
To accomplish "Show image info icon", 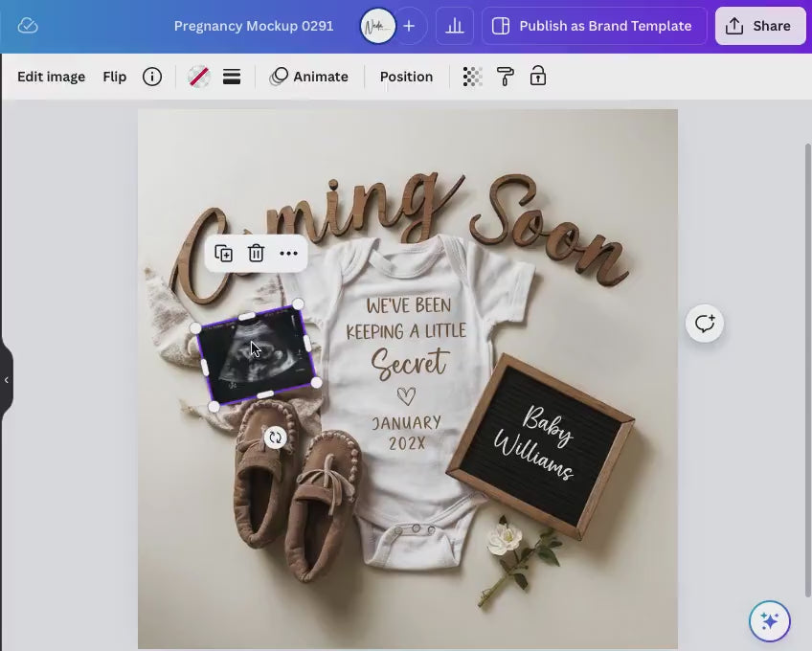I will [152, 77].
